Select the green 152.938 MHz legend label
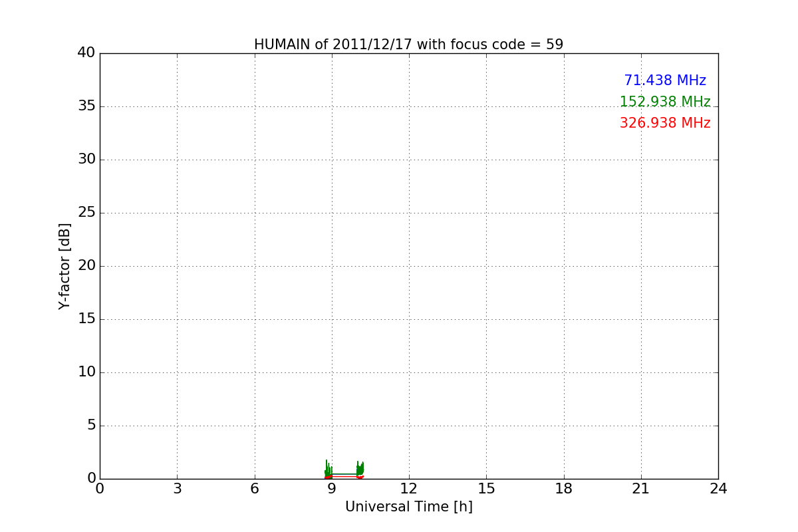798x532 pixels. click(x=665, y=102)
